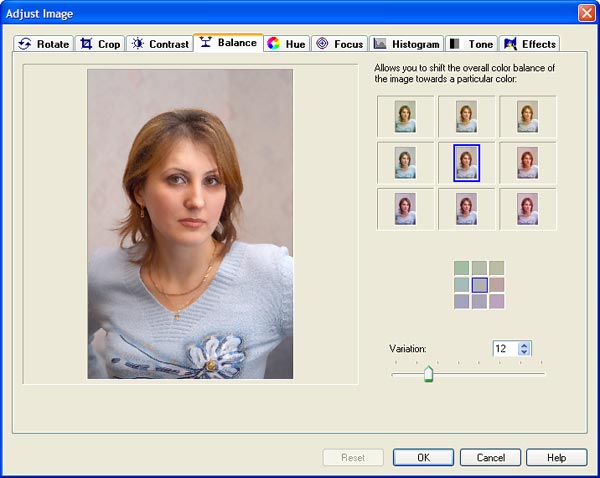Pick the top-left green color swatch
This screenshot has height=478, width=600.
tap(461, 268)
